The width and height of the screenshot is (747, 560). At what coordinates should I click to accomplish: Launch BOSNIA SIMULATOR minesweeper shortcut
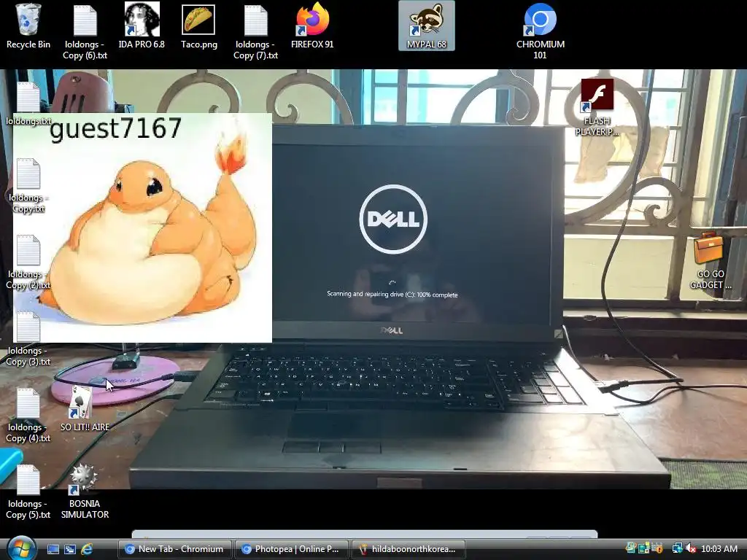85,492
